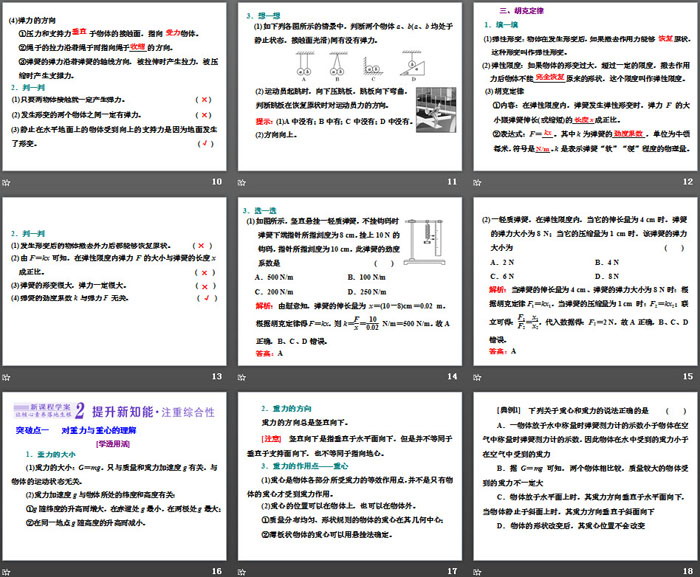Open slide 18 thumbnail with 典例1 question
The width and height of the screenshot is (700, 577).
coord(585,476)
